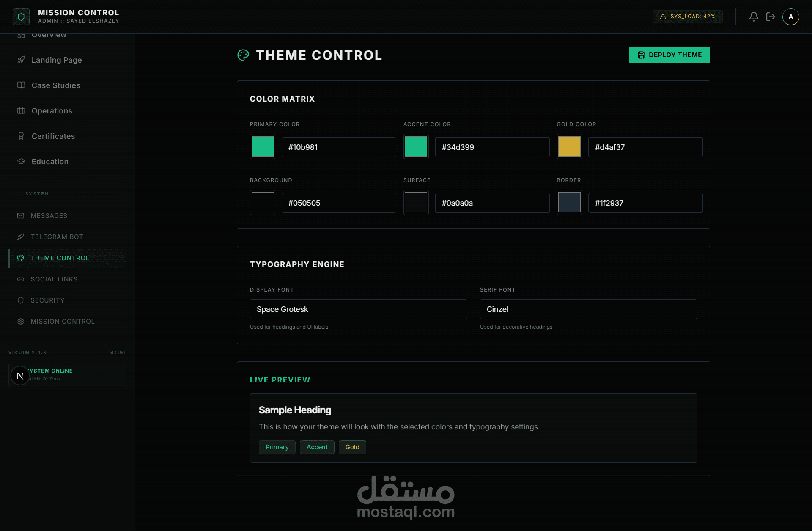Click the palette icon beside Theme Control title

[243, 55]
